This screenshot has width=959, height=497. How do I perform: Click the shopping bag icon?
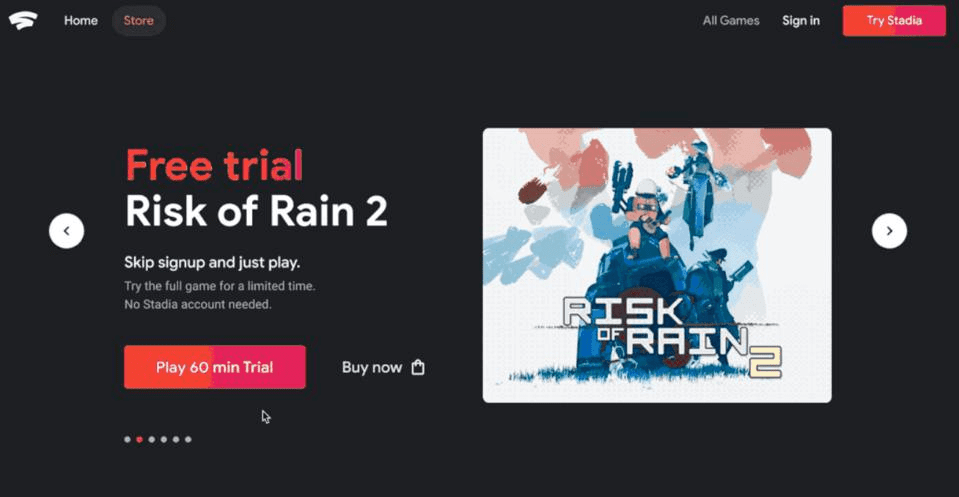(x=418, y=367)
